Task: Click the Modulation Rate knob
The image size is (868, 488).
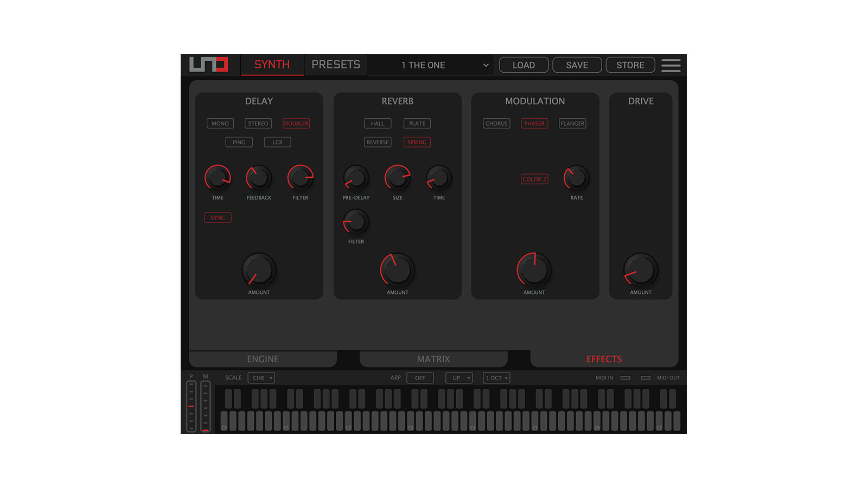Action: 577,178
